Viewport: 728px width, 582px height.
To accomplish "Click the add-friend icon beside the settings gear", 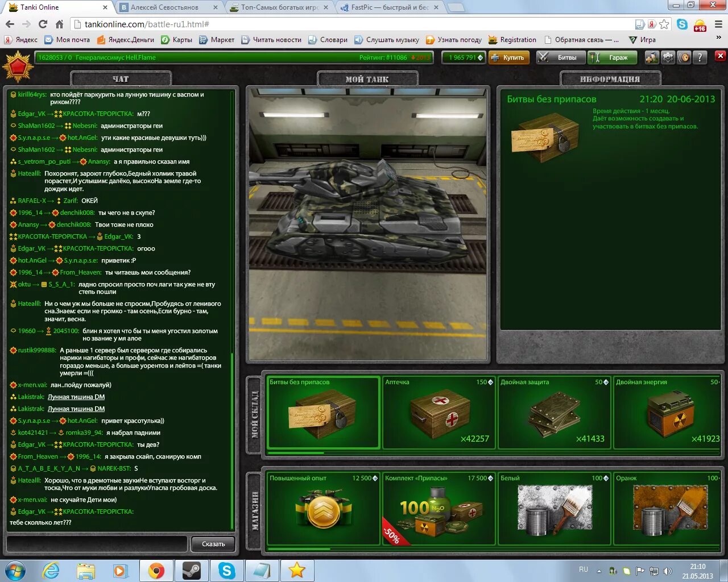I will (651, 57).
